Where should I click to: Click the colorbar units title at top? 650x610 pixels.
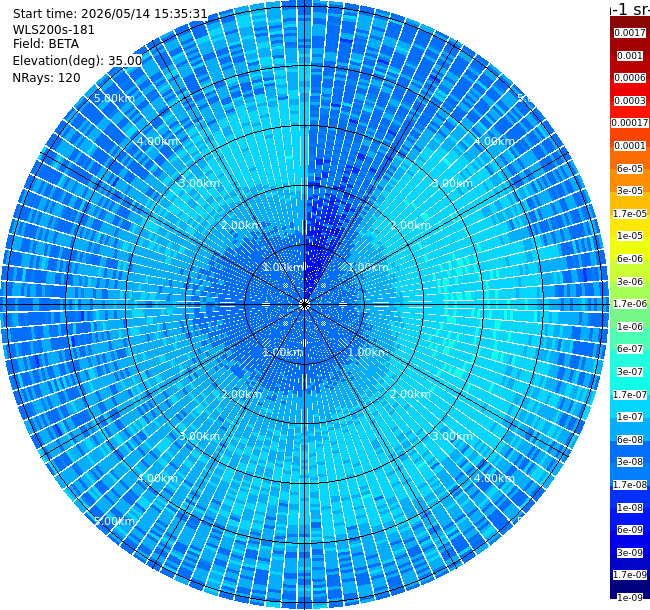click(630, 8)
